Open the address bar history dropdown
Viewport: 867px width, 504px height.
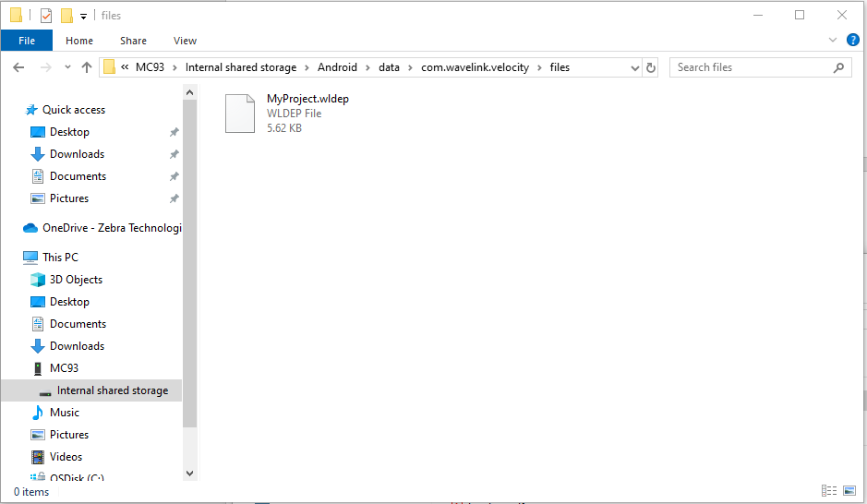click(x=634, y=67)
